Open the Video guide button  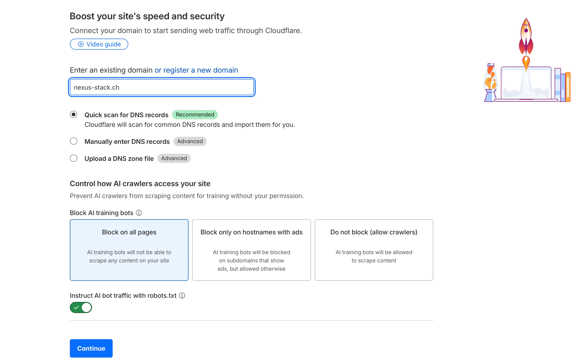pyautogui.click(x=99, y=44)
